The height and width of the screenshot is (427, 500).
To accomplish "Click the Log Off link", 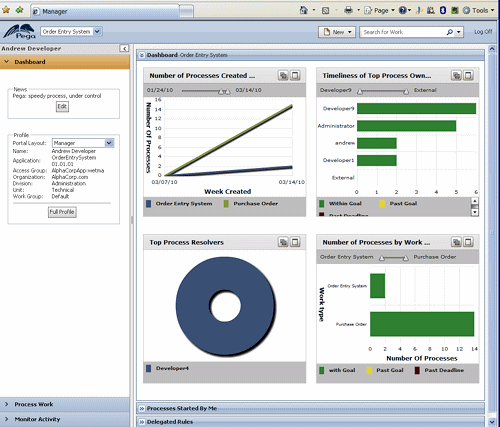I will [483, 32].
